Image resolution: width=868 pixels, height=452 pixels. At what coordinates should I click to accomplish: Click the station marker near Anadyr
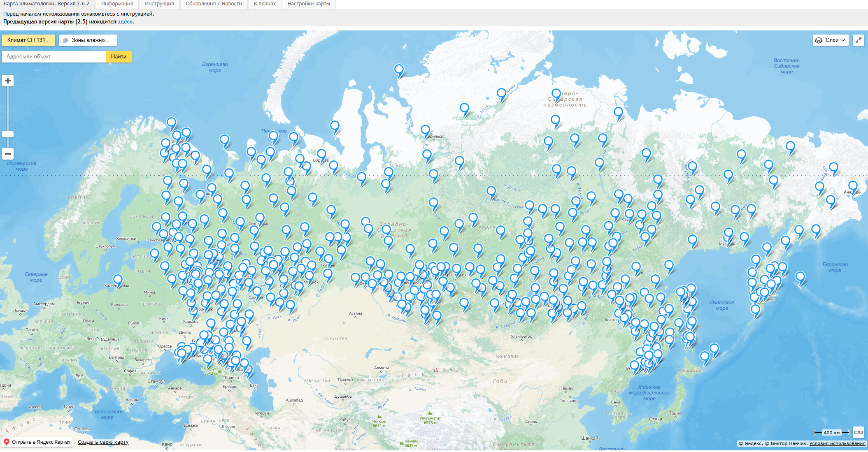pyautogui.click(x=853, y=186)
